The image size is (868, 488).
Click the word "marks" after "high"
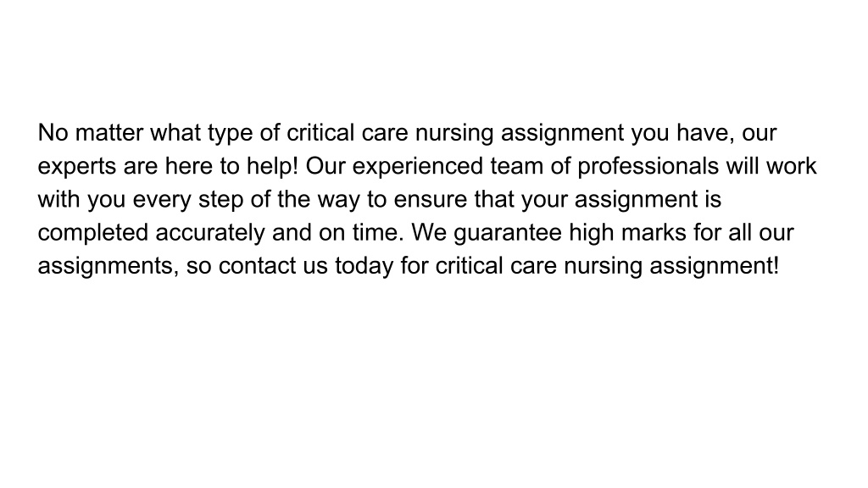point(654,232)
